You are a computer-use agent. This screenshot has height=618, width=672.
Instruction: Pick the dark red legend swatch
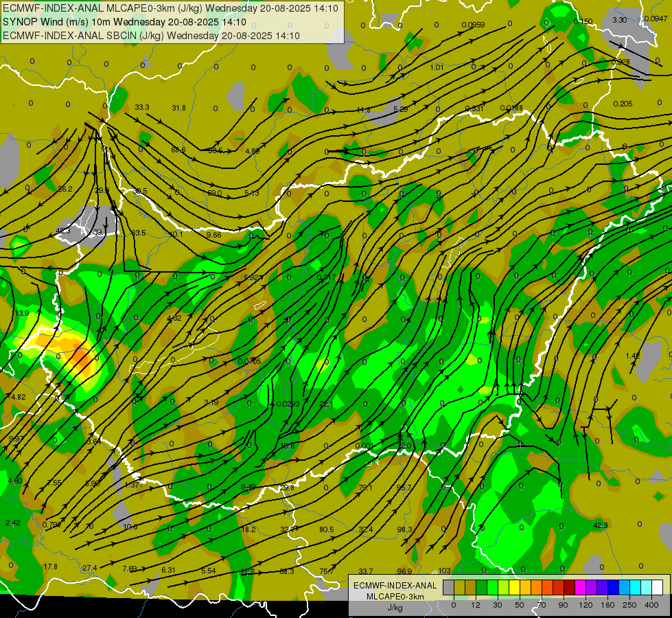569,588
